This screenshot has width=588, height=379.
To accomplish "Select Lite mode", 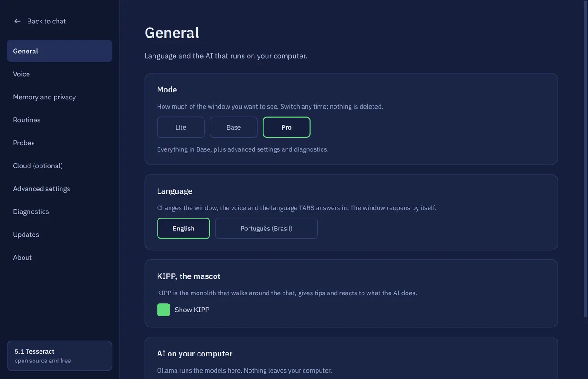I will [181, 127].
